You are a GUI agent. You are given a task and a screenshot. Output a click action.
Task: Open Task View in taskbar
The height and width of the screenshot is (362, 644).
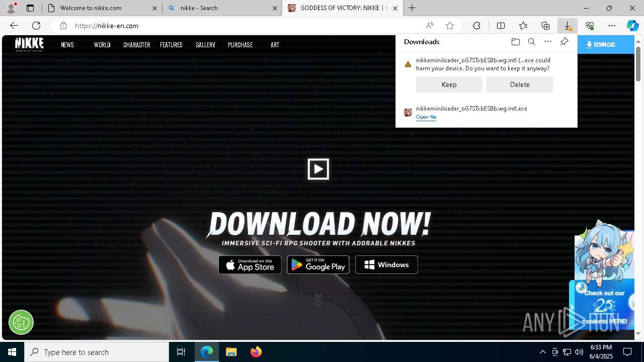point(181,352)
